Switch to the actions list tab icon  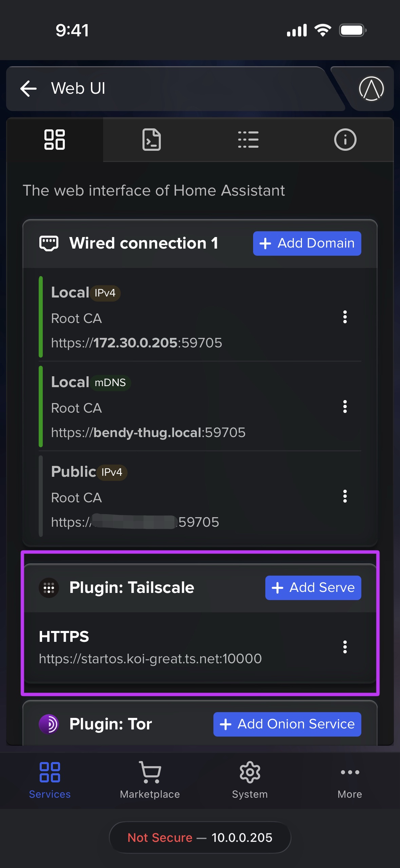(248, 140)
